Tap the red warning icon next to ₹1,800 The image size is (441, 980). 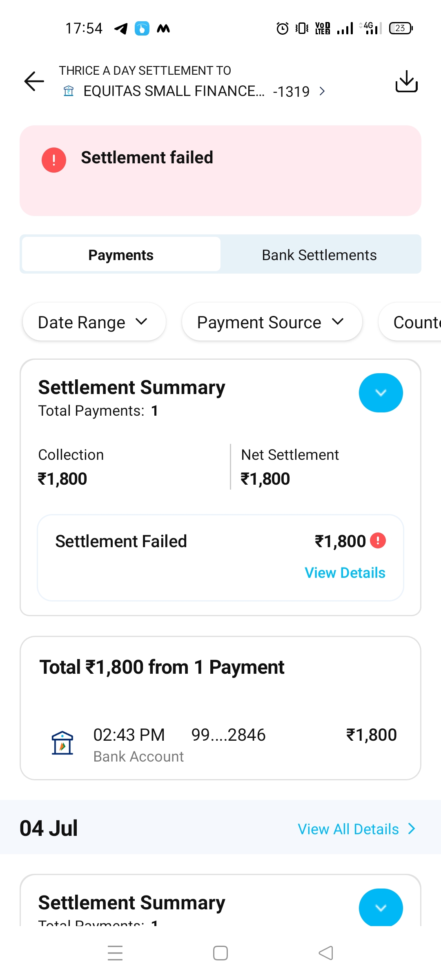[378, 541]
